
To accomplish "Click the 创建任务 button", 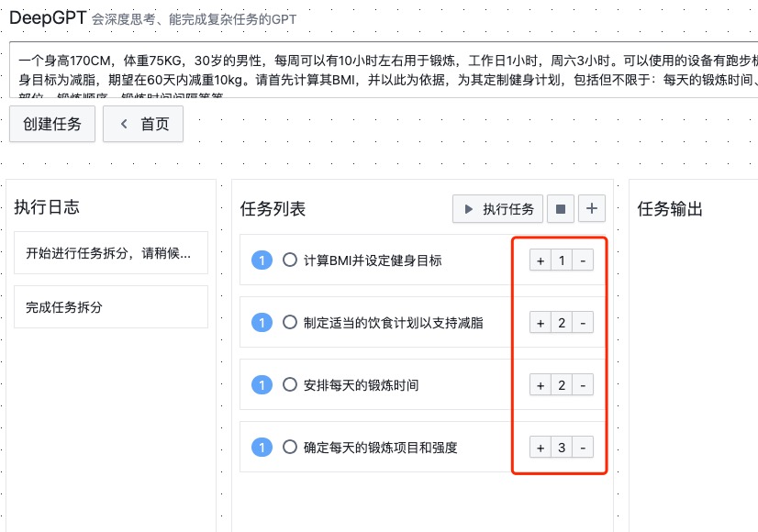I will (52, 124).
